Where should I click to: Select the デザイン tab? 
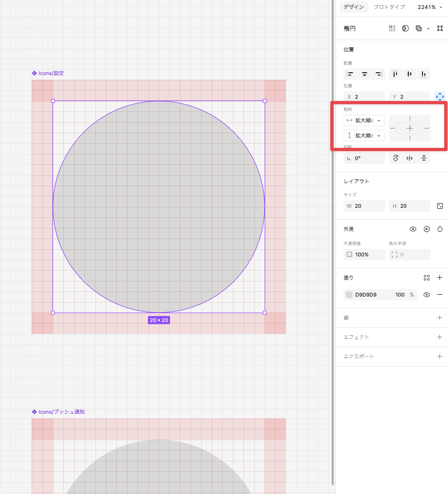point(353,7)
